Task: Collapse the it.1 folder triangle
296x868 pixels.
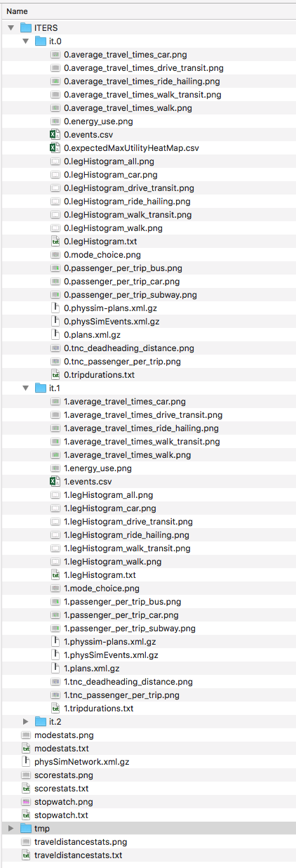Action: [x=26, y=388]
